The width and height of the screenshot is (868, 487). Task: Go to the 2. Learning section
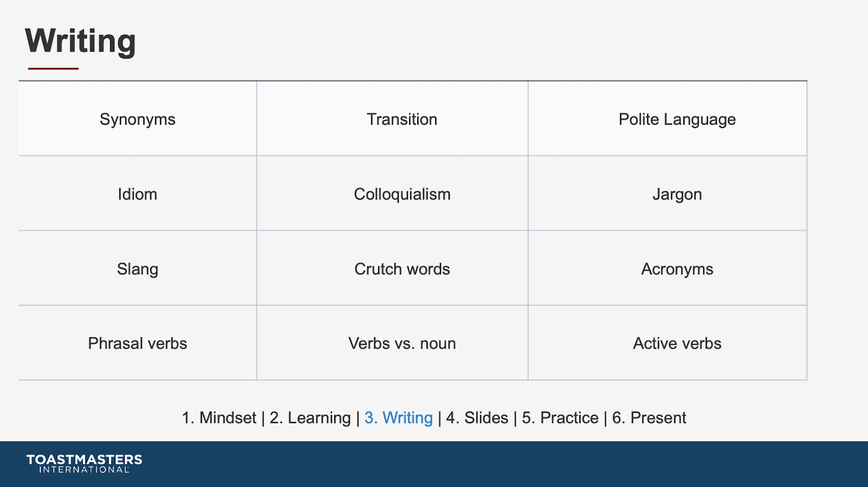(x=310, y=418)
